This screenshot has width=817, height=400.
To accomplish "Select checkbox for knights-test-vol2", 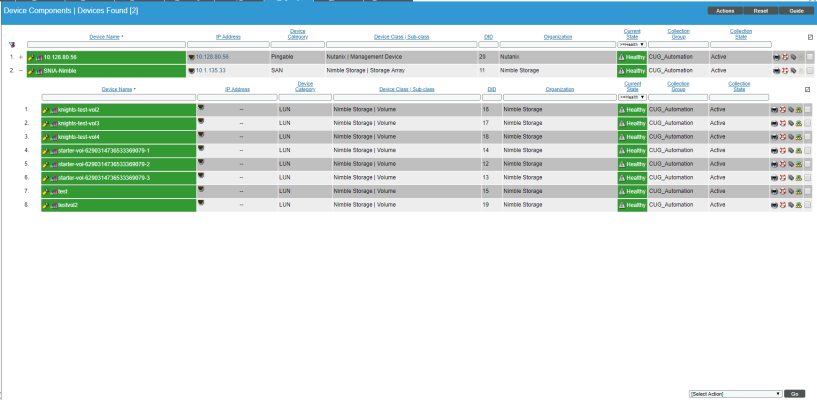I will pyautogui.click(x=808, y=110).
